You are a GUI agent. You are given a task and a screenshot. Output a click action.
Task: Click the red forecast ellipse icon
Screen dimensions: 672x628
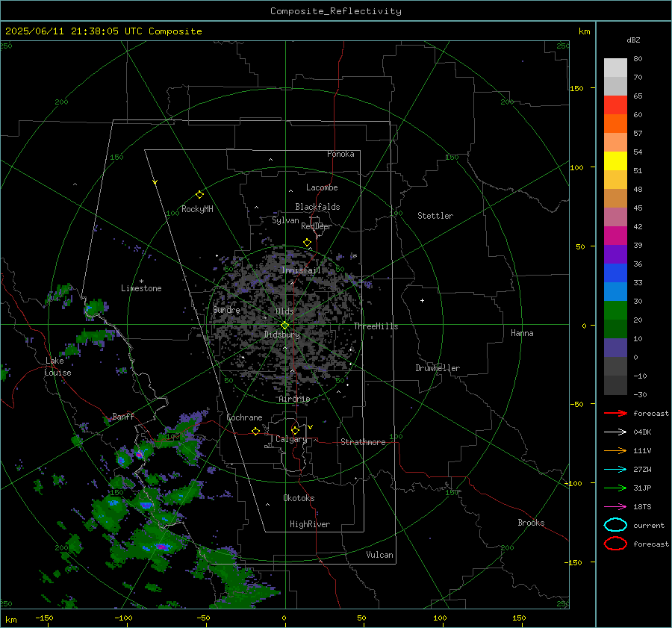pos(615,544)
